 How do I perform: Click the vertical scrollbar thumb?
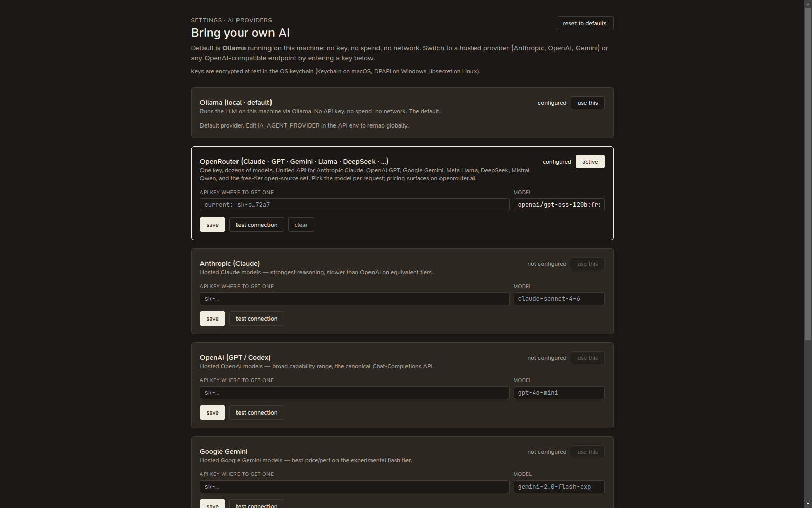click(808, 174)
